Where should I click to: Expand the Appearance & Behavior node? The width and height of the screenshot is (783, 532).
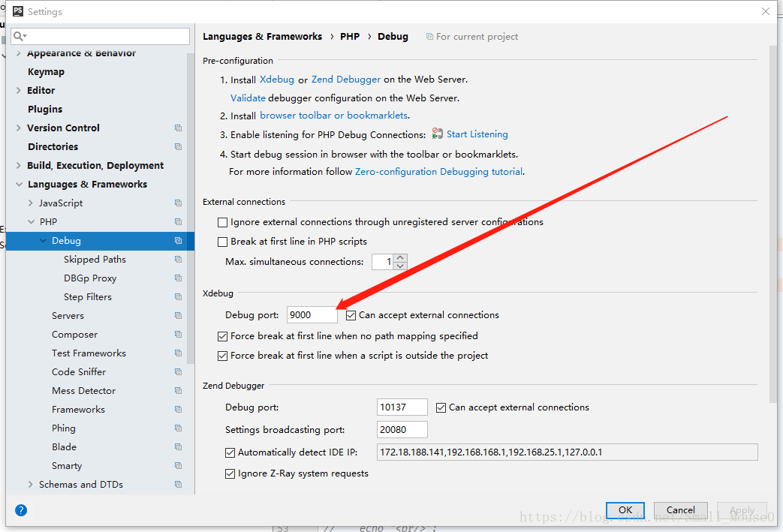tap(19, 53)
